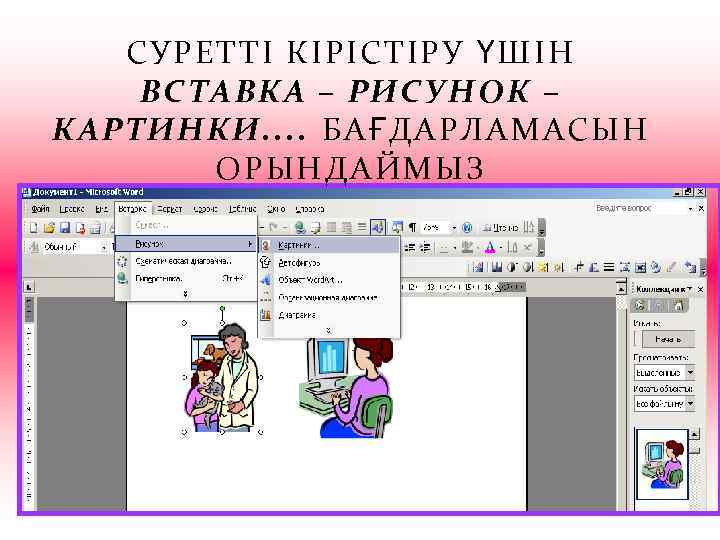Screen dimensions: 720x540
Task: Click the Save floppy disk icon
Action: coord(64,227)
